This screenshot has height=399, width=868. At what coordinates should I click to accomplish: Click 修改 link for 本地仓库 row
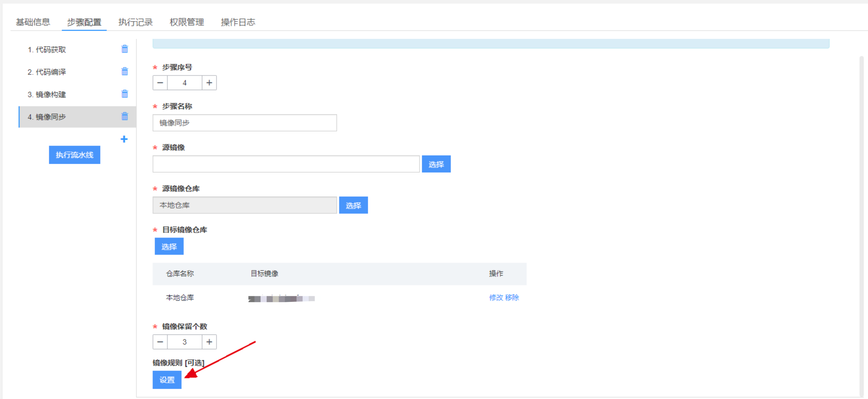coord(496,297)
